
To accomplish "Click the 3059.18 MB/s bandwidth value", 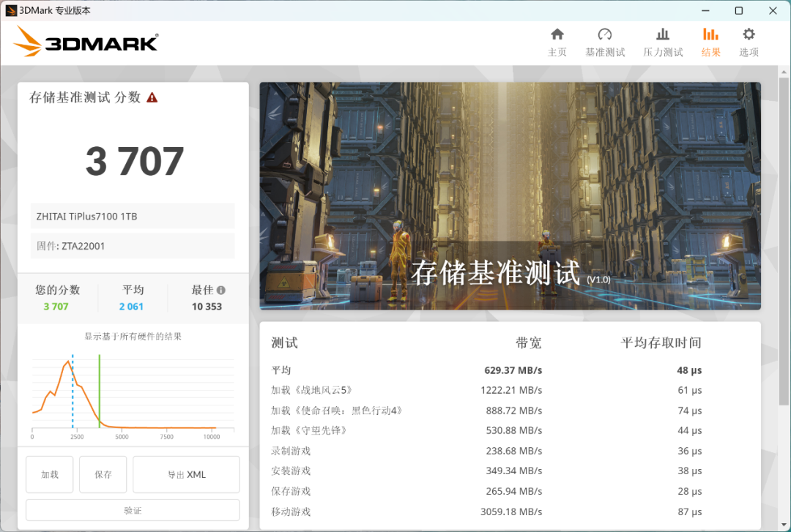I will (x=511, y=512).
